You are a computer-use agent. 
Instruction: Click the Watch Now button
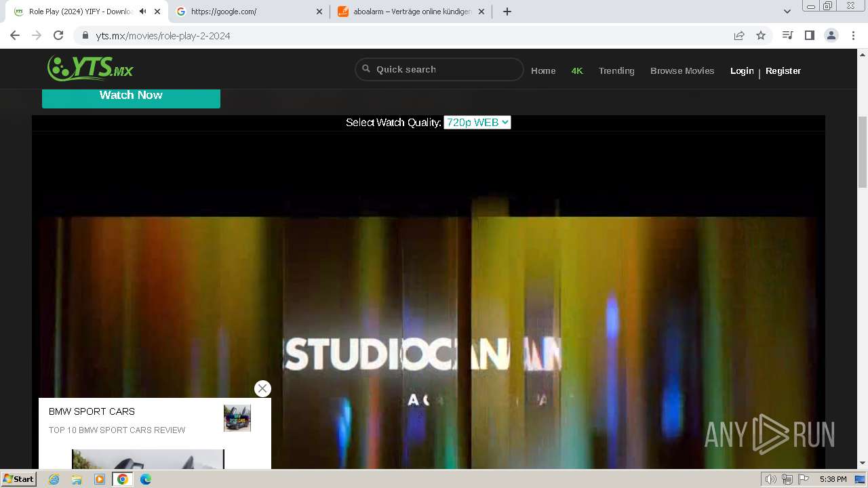[x=131, y=96]
